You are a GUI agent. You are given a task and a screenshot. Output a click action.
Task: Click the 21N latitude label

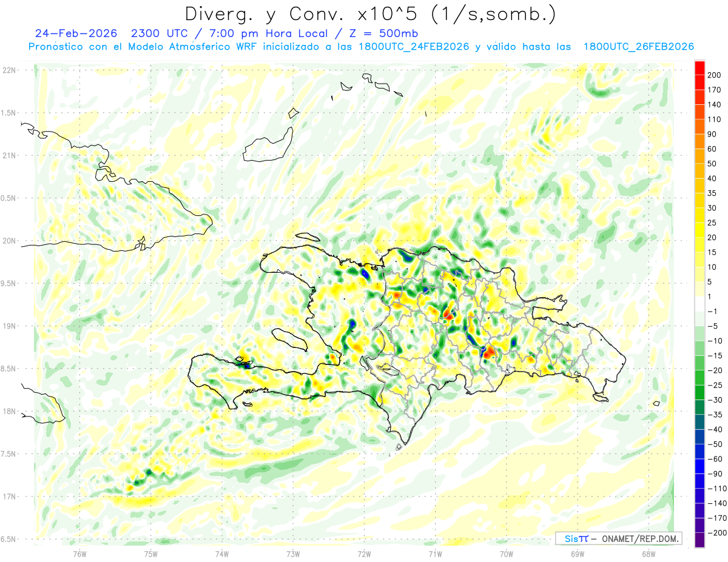point(8,156)
